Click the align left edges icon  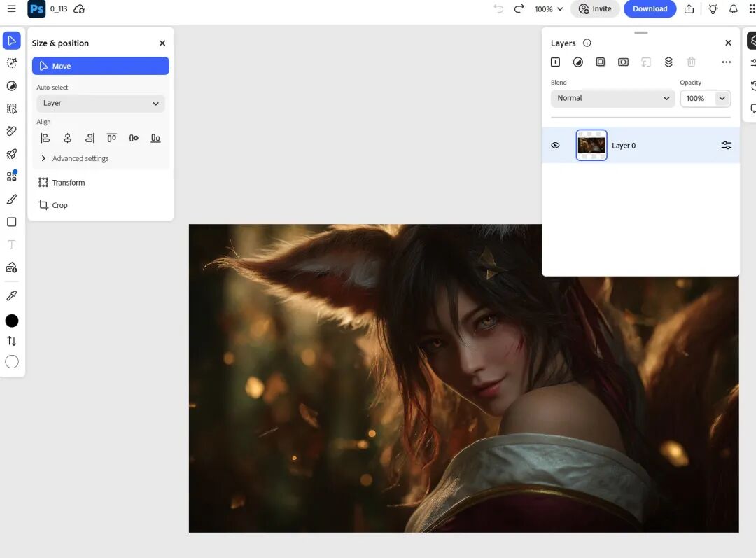point(45,138)
